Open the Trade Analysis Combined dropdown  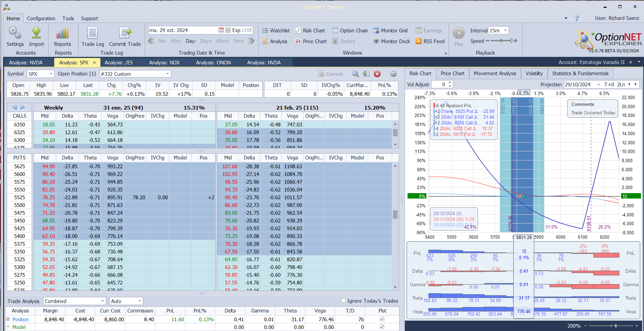tap(102, 301)
